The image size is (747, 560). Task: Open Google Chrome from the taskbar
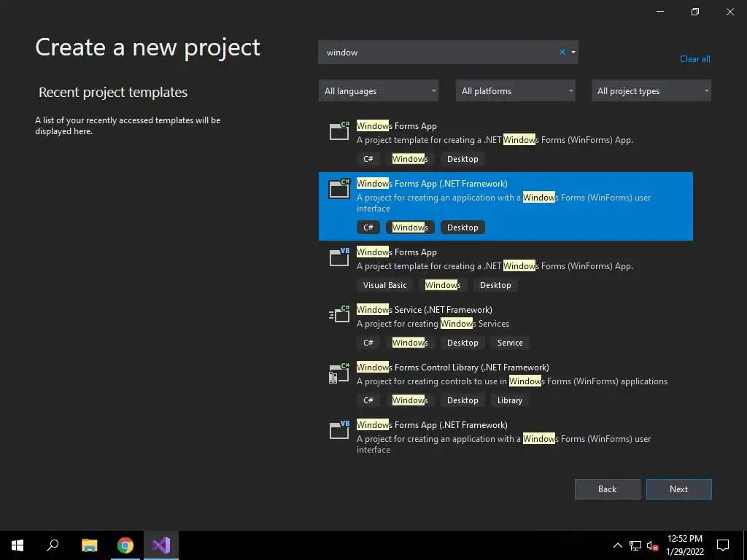pyautogui.click(x=125, y=545)
